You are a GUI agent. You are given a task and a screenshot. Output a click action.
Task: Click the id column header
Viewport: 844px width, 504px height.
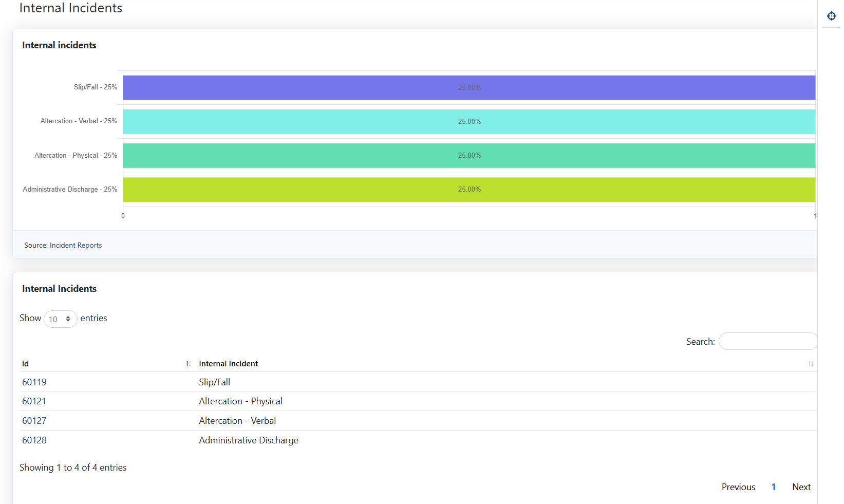pyautogui.click(x=26, y=364)
